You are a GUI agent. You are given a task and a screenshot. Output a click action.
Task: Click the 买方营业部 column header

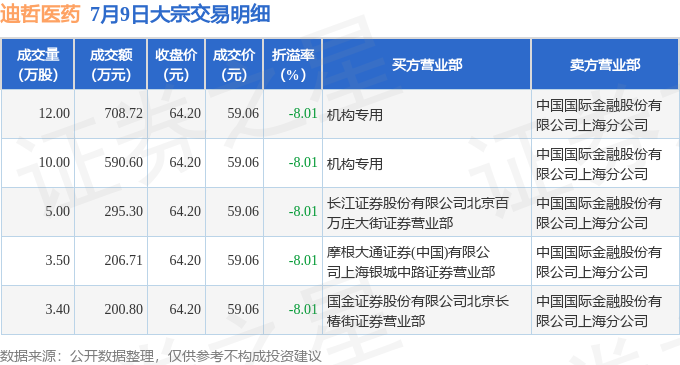tap(427, 65)
